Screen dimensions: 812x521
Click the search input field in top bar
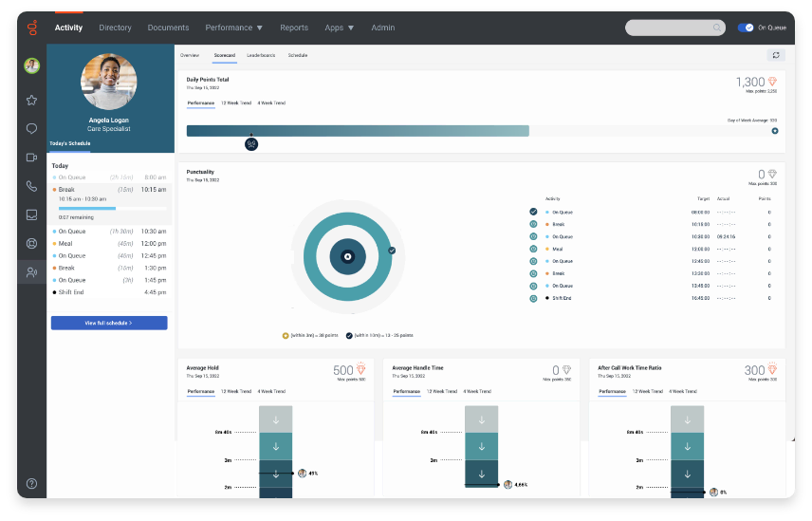[674, 28]
